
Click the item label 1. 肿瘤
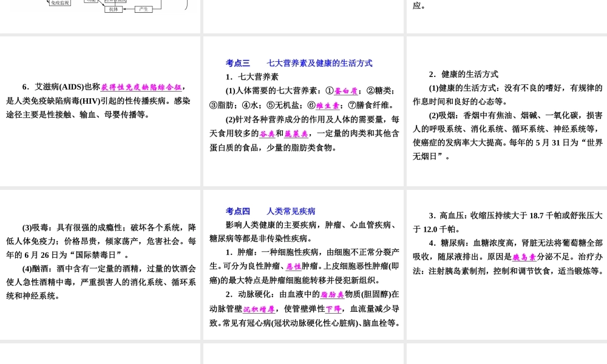pyautogui.click(x=240, y=252)
